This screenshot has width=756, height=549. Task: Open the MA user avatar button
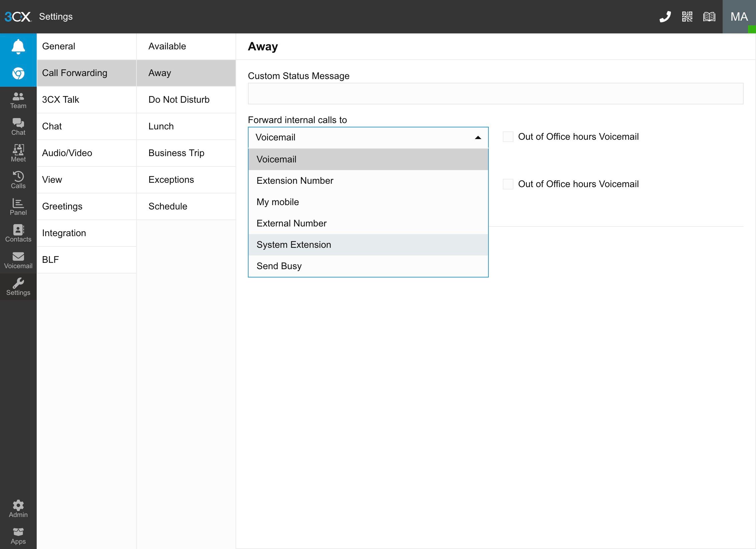click(739, 16)
